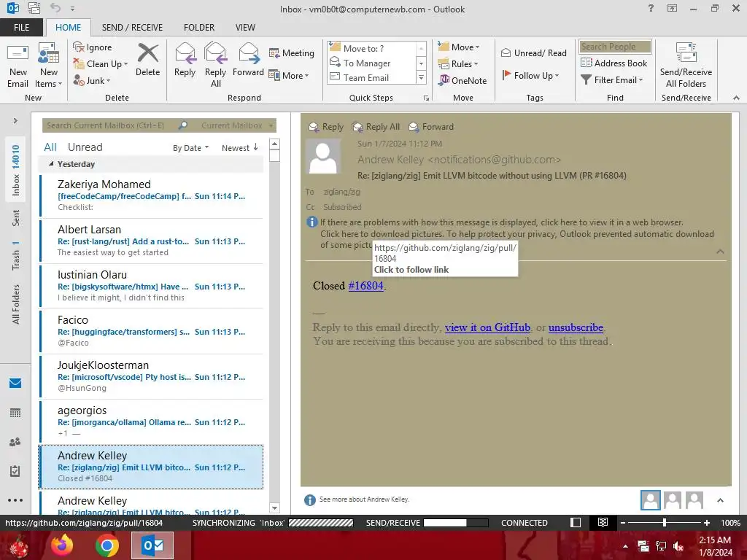Click the ribbon Forward button

(248, 60)
